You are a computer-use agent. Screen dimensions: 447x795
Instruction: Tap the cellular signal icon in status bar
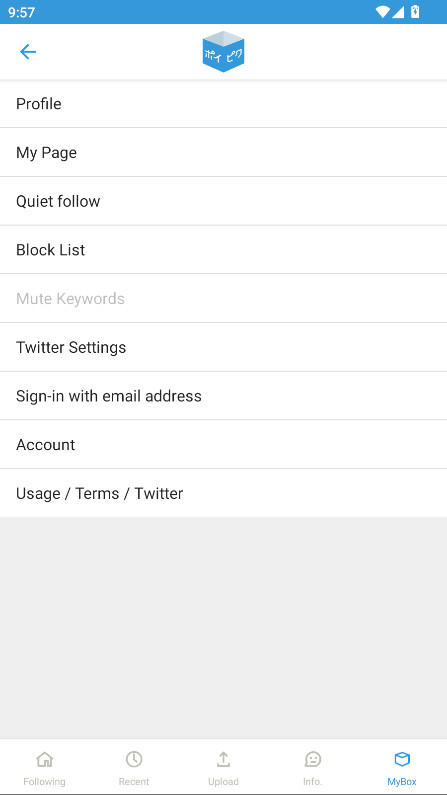(x=398, y=12)
